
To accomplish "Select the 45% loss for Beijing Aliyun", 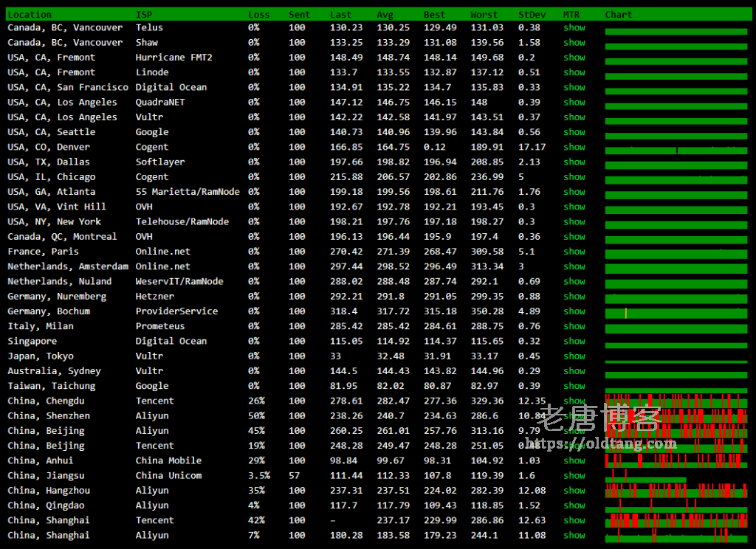I will (x=256, y=431).
